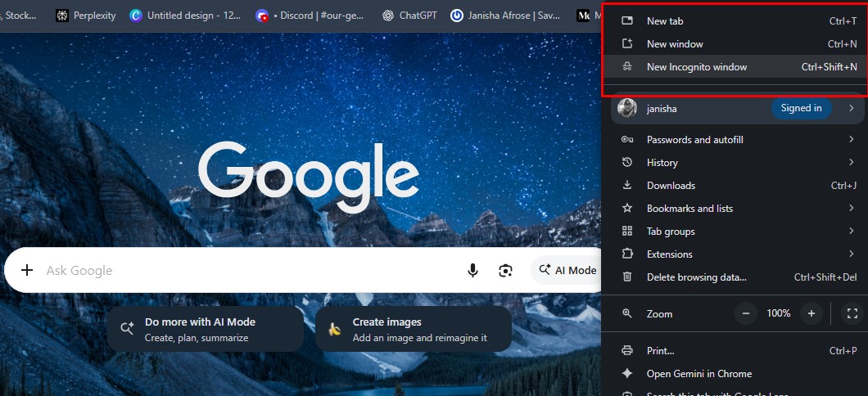Click the key icon for passwords
This screenshot has width=868, height=396.
627,139
